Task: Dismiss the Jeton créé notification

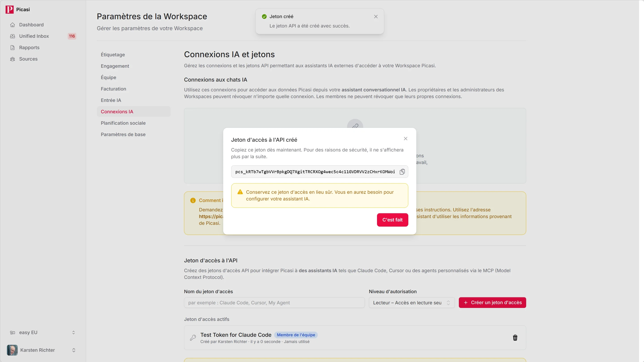Action: pos(376,17)
